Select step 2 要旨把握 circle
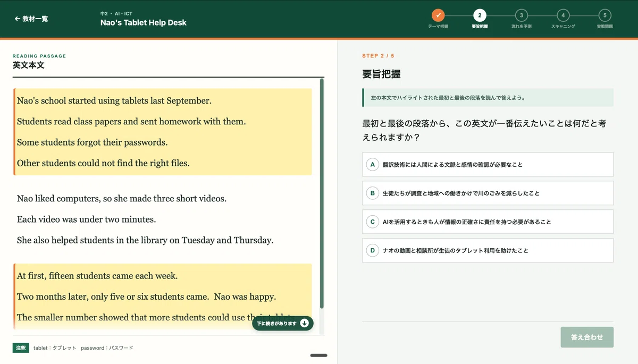Viewport: 638px width, 364px height. click(480, 15)
